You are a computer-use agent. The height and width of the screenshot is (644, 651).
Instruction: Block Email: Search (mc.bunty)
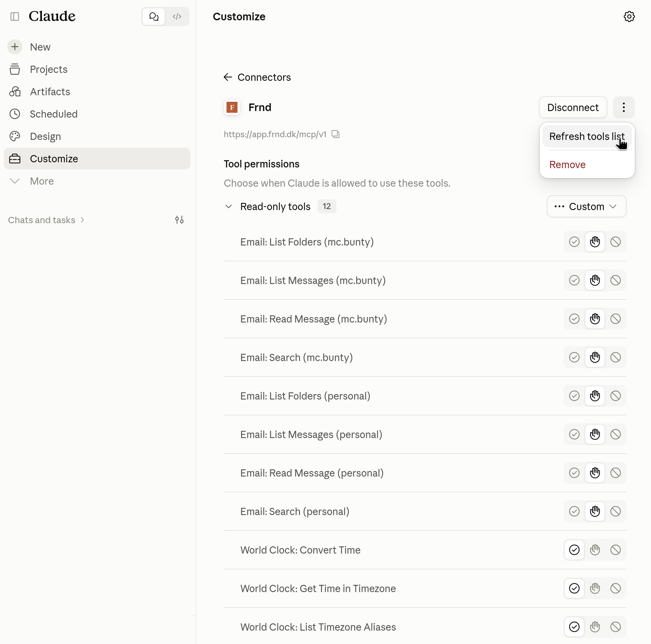point(615,357)
